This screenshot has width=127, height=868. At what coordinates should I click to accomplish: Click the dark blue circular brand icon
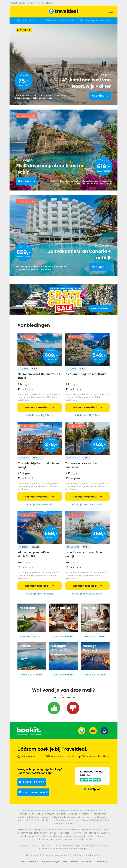click(x=104, y=731)
